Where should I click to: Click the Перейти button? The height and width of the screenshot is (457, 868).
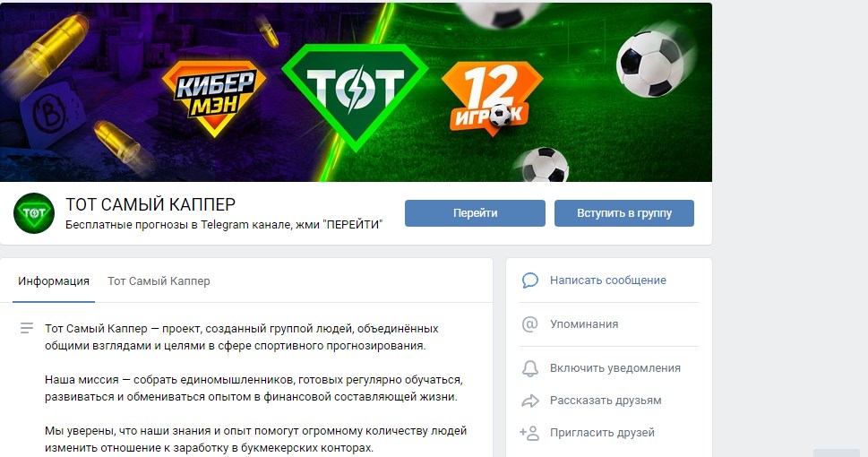pos(475,213)
